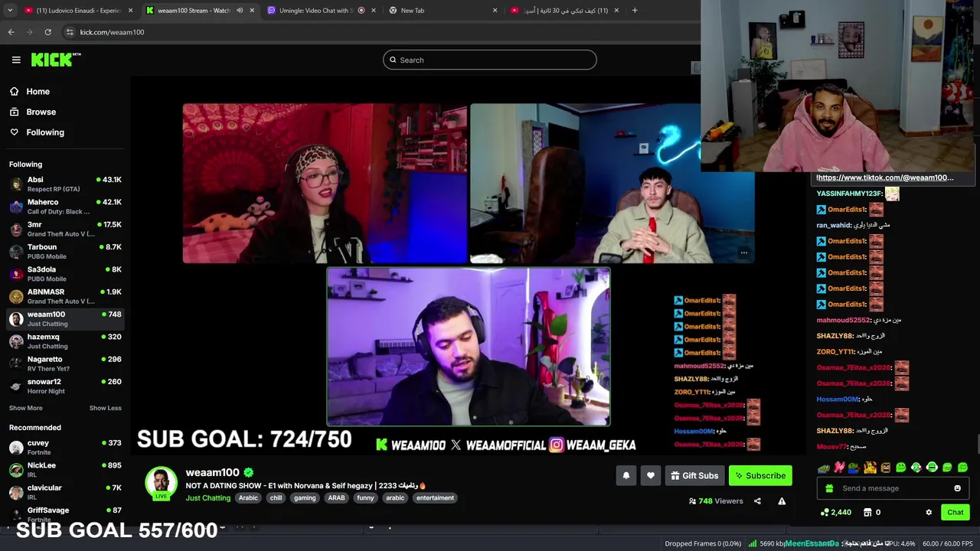Open the pinned TikTok link in chat

pyautogui.click(x=885, y=178)
